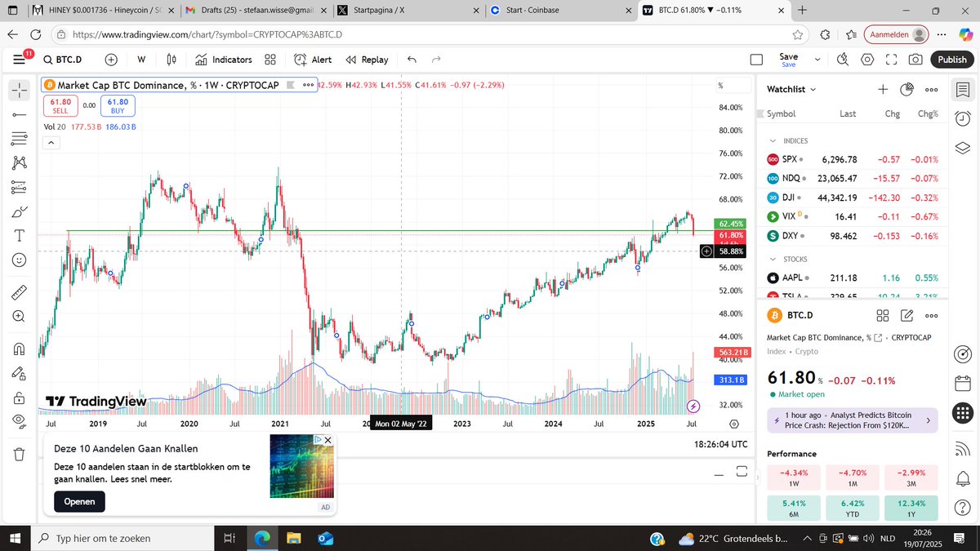Open the emoji icons tool

pos(19,260)
